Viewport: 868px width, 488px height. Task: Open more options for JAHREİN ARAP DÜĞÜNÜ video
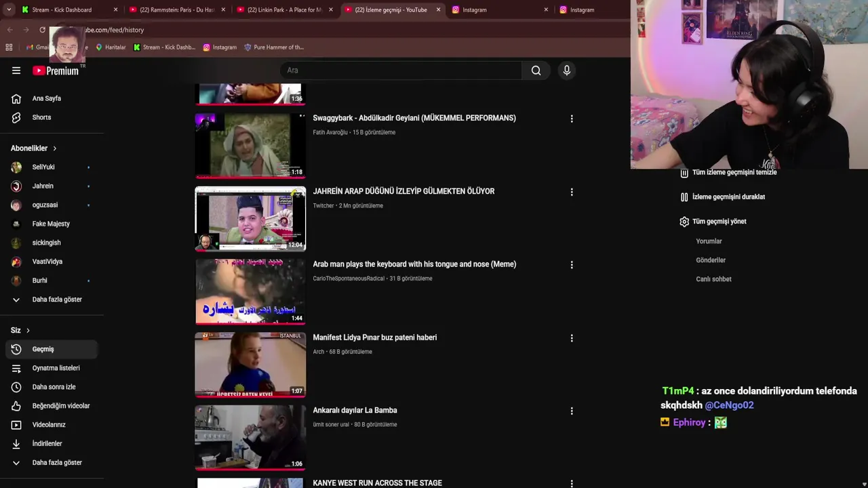coord(572,192)
